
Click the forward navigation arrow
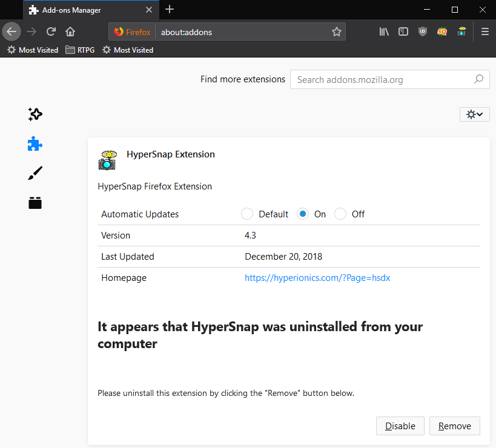pyautogui.click(x=31, y=31)
